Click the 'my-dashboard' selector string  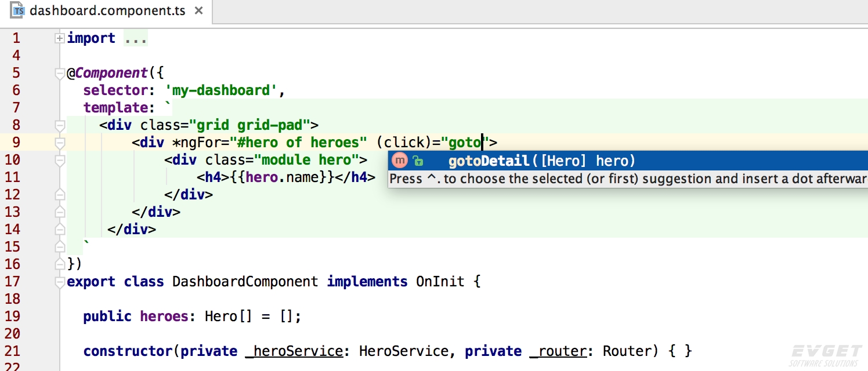(221, 90)
